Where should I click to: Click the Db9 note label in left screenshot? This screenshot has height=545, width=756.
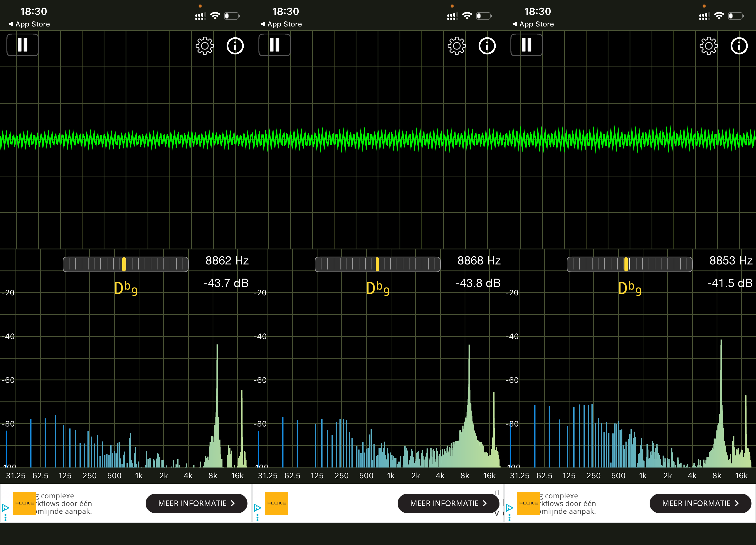(x=126, y=288)
